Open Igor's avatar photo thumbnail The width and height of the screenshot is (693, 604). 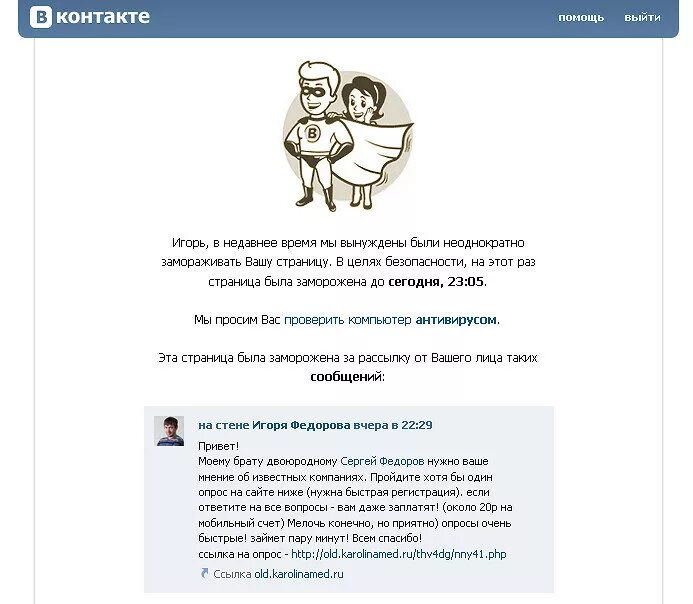[169, 431]
